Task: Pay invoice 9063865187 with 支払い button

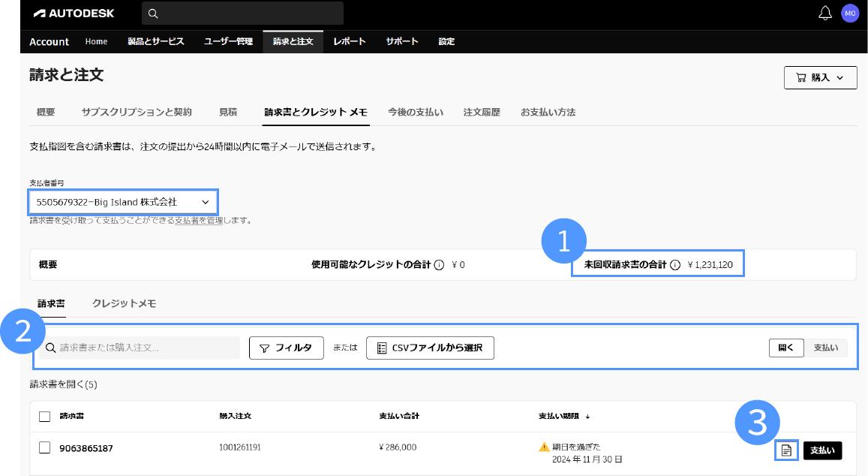Action: pyautogui.click(x=822, y=450)
